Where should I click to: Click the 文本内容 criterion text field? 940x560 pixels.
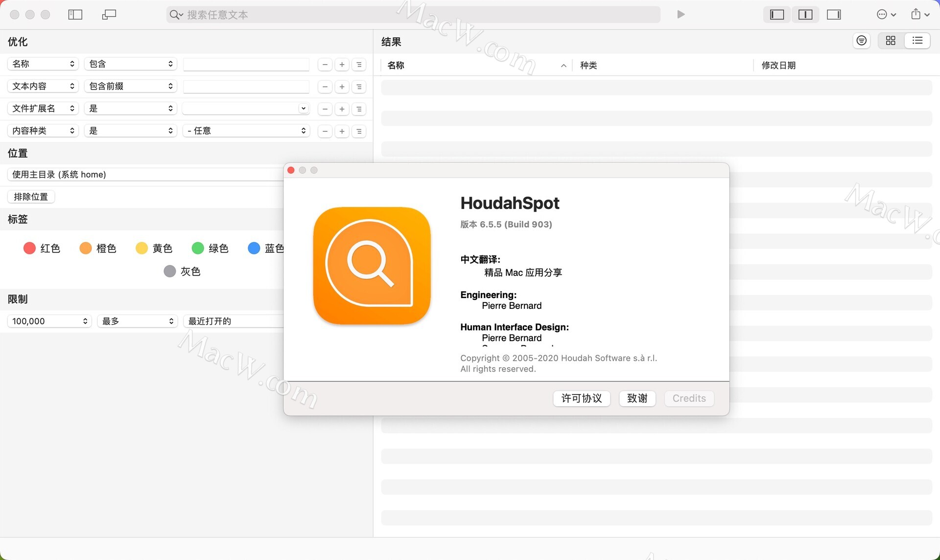246,87
